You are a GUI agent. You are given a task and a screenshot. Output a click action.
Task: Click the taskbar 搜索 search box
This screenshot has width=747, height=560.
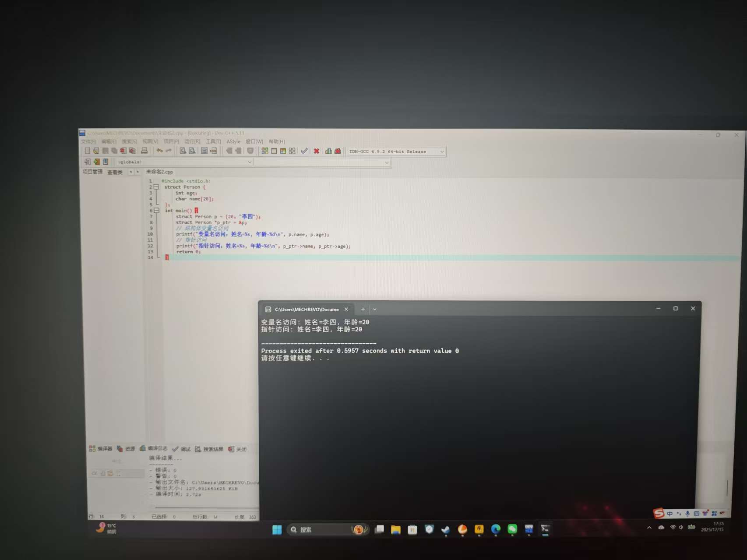click(328, 530)
